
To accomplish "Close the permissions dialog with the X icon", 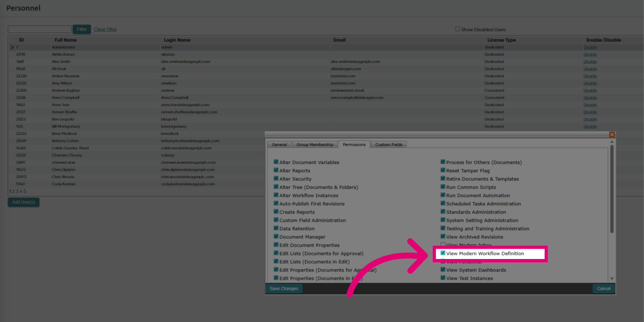I will pos(612,134).
